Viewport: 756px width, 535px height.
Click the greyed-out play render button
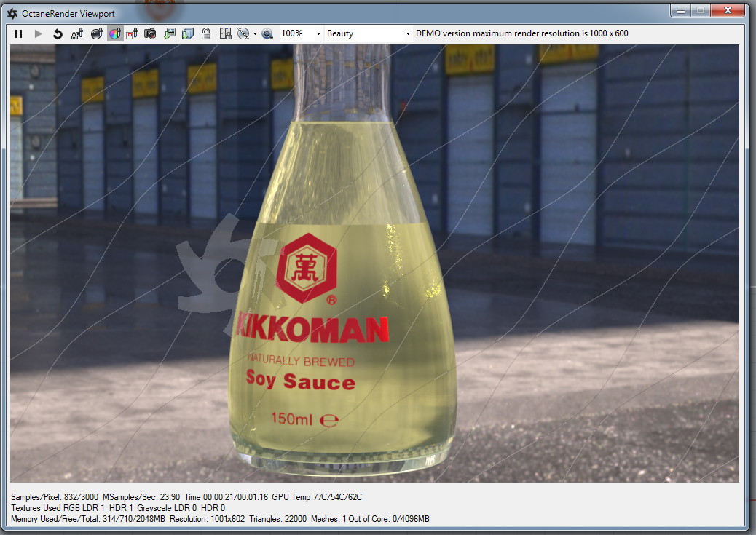38,33
